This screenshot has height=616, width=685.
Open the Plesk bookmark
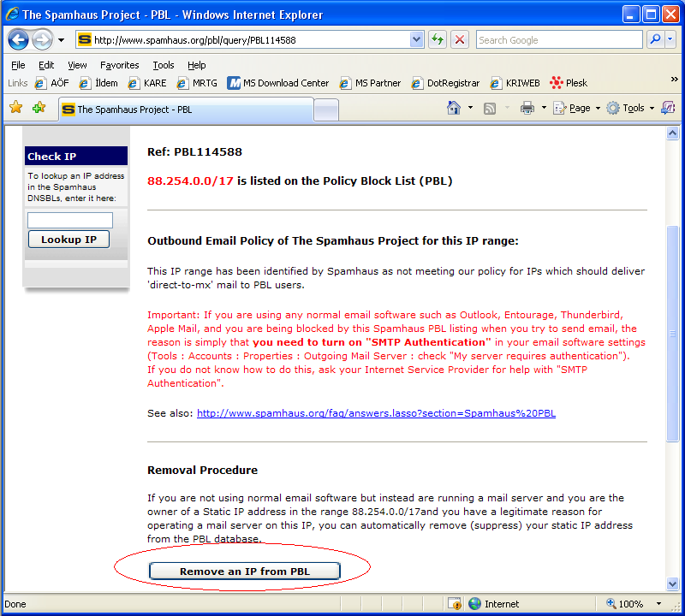click(569, 83)
